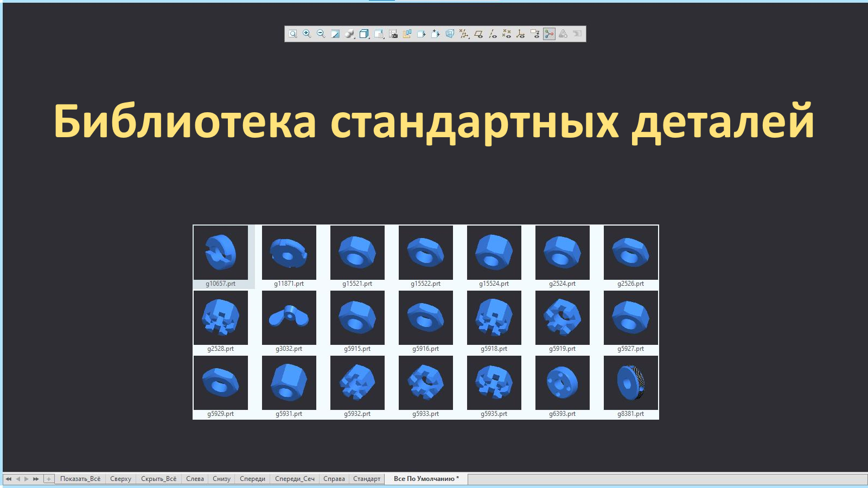This screenshot has width=868, height=488.
Task: Toggle the coordinate system eye icon
Action: coord(520,34)
